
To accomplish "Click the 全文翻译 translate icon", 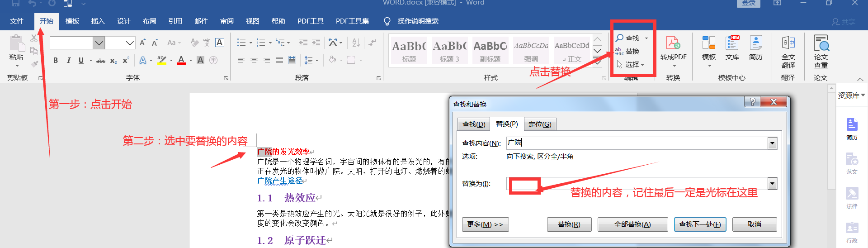I will pyautogui.click(x=788, y=43).
